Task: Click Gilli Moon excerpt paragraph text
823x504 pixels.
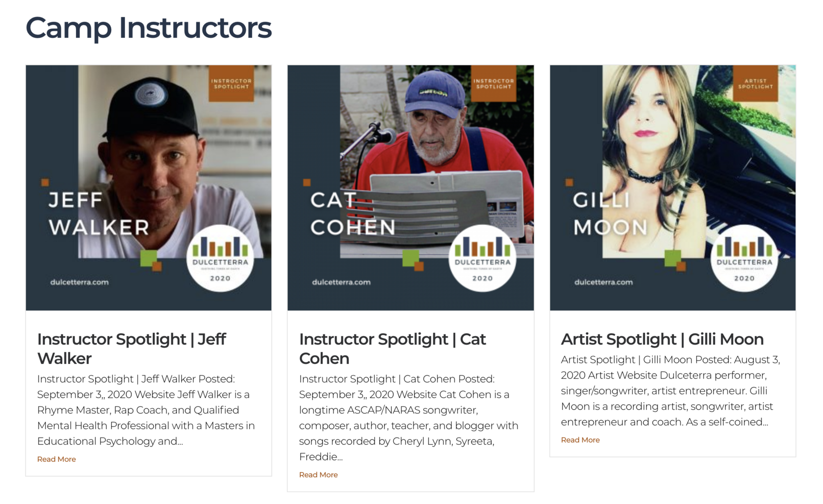Action: point(670,391)
